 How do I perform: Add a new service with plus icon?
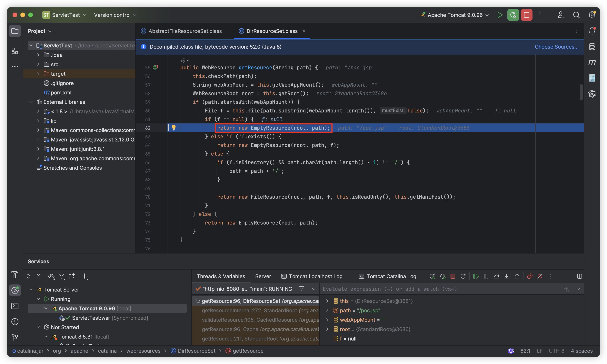(85, 276)
